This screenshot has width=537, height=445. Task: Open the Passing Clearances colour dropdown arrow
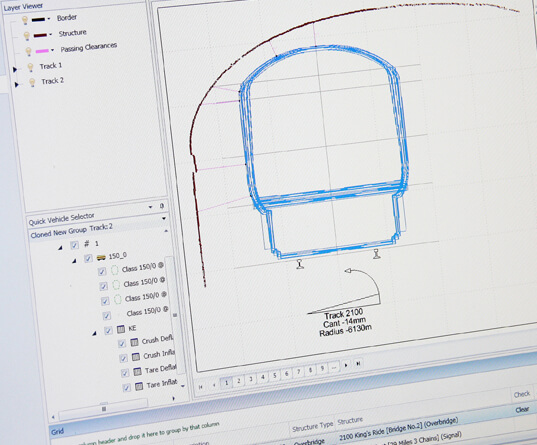(x=52, y=50)
